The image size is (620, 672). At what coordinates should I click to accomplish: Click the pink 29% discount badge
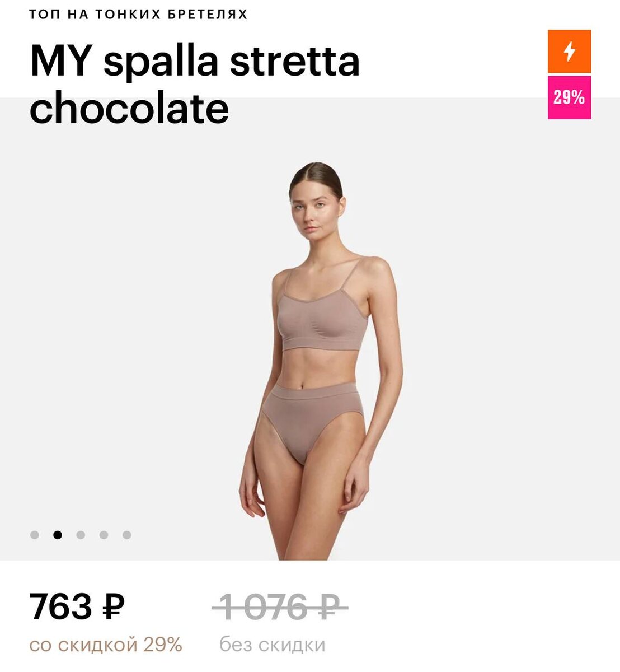click(569, 98)
